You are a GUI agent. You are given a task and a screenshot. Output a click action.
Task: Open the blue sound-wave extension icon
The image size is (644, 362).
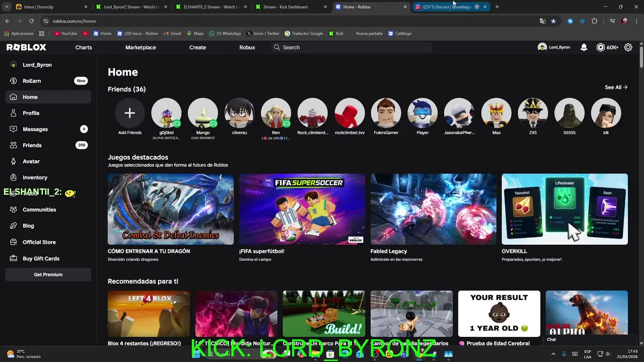(x=582, y=21)
